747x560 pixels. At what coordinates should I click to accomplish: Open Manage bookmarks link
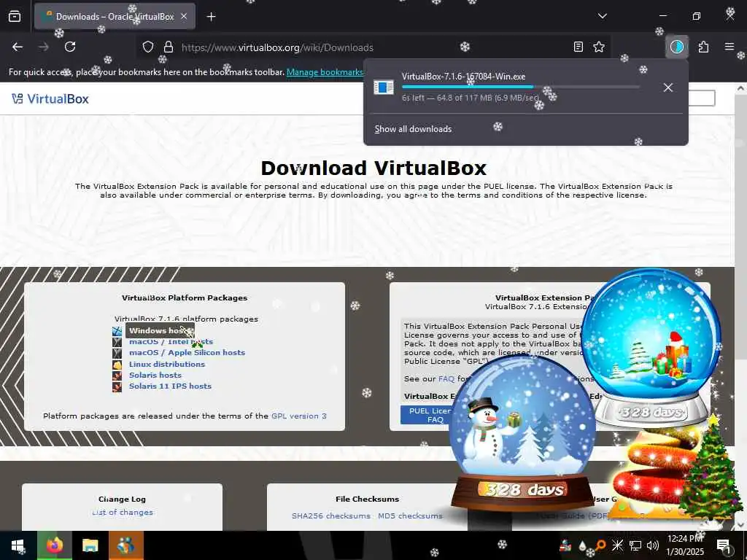point(325,72)
